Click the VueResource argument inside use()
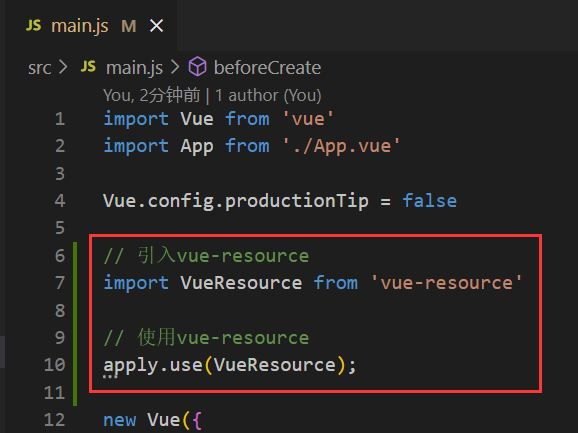The height and width of the screenshot is (433, 578). (x=274, y=365)
